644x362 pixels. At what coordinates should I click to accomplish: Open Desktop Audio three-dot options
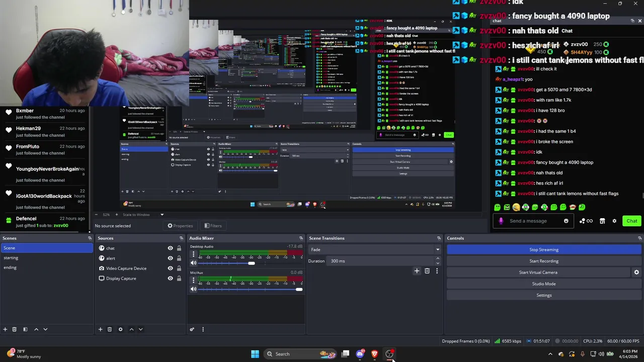coord(193,255)
